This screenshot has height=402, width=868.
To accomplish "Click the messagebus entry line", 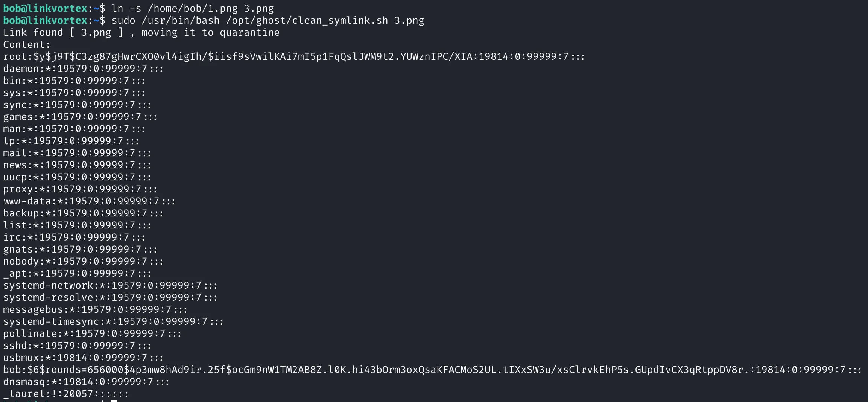I will pos(95,309).
